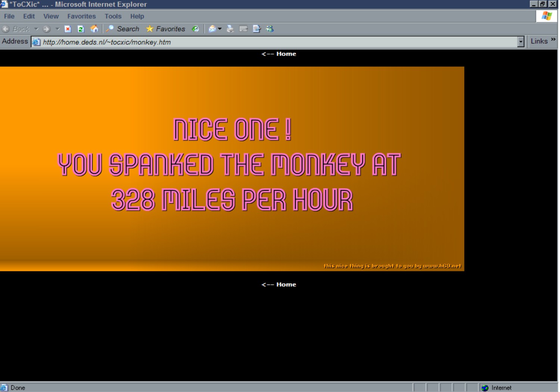Click the Mail envelope toolbar icon
Viewport: 560px width, 392px height.
tap(212, 29)
